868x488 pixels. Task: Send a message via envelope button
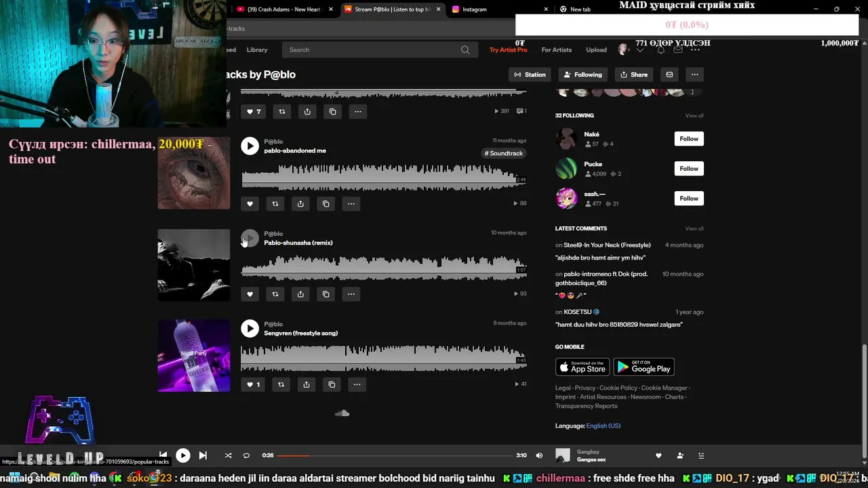pyautogui.click(x=669, y=75)
